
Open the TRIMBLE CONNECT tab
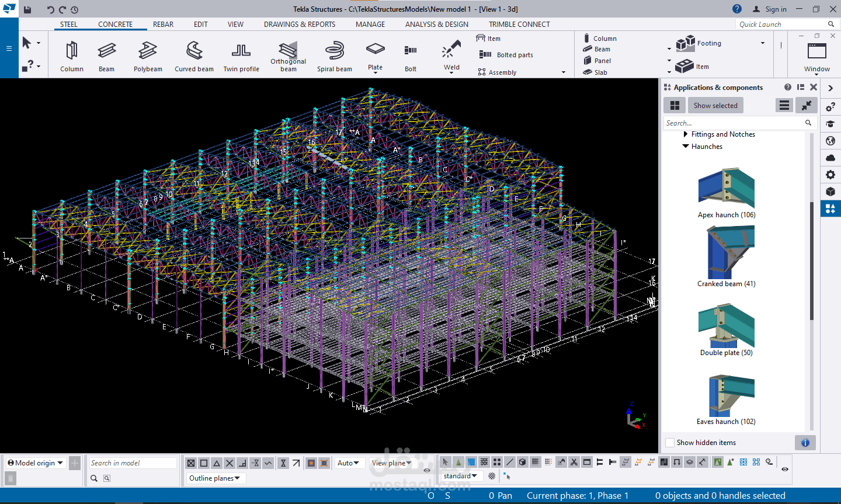pos(519,25)
